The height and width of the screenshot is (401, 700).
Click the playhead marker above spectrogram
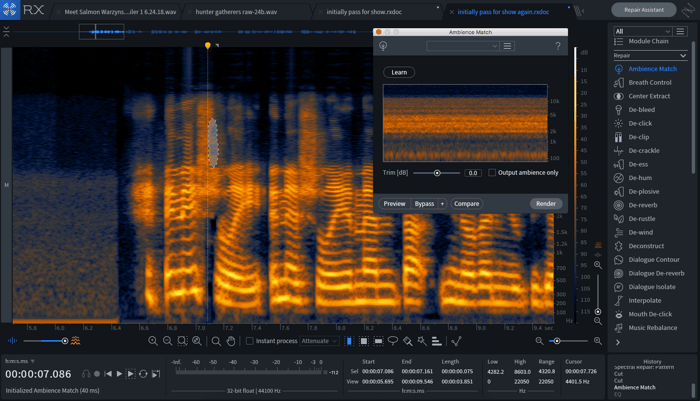208,46
